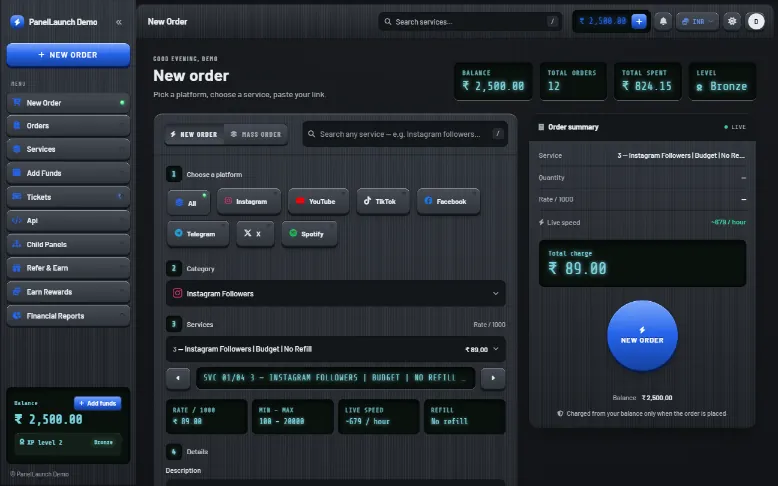Open Orders menu item

point(68,126)
